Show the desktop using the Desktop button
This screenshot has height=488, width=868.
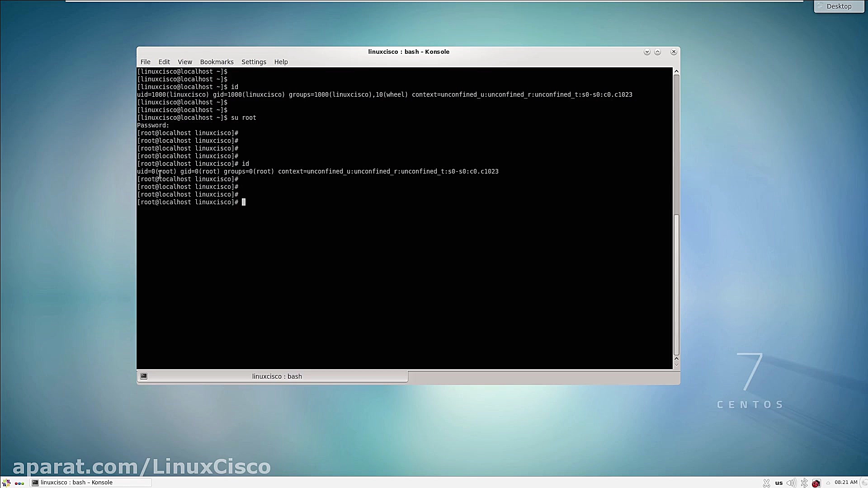point(839,6)
